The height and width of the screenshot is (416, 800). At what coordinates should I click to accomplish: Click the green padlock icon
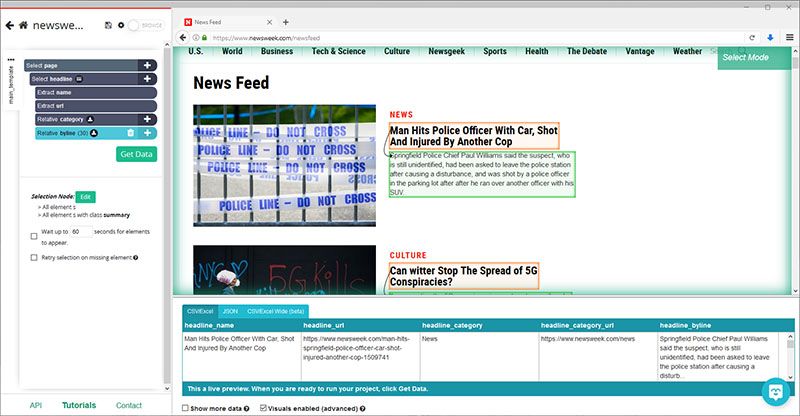205,38
